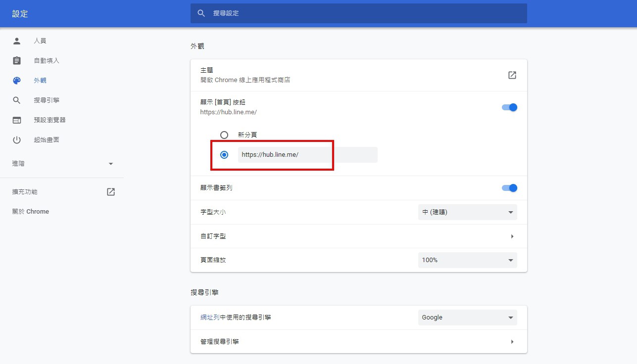Click the 網址列 link

click(x=210, y=318)
